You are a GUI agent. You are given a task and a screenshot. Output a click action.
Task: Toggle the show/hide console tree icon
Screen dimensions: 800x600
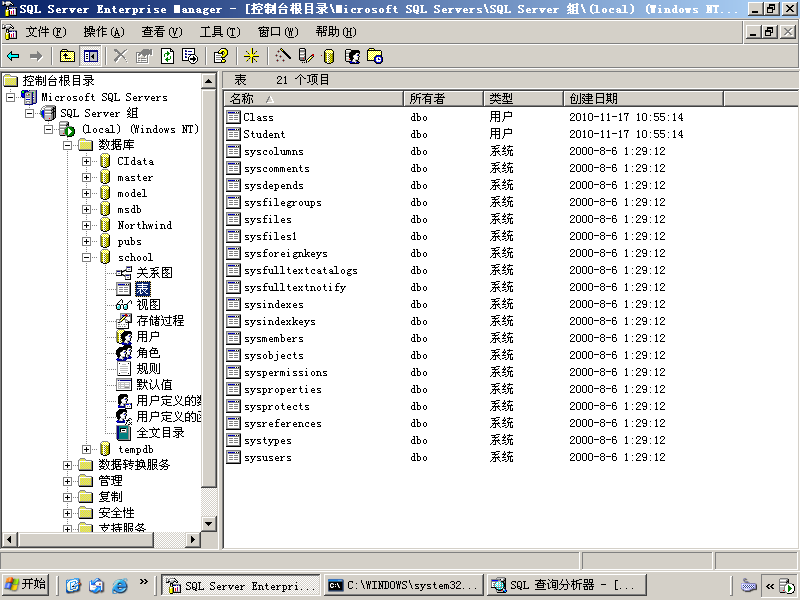[91, 56]
